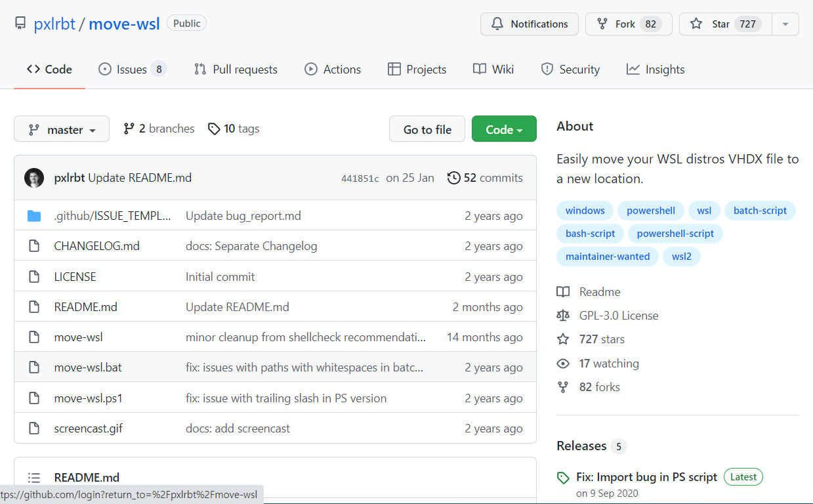View the 10 tags link

(x=234, y=129)
